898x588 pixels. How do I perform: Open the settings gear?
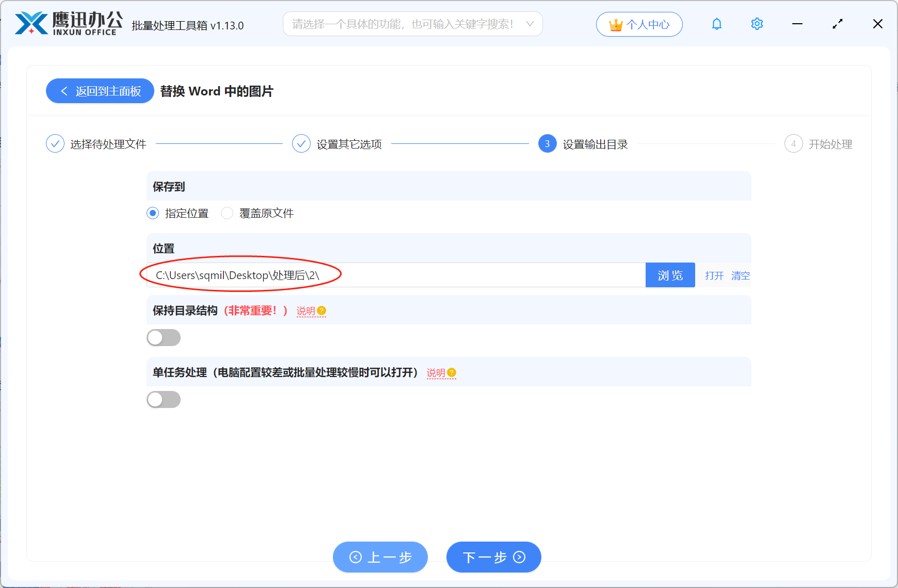[x=757, y=24]
